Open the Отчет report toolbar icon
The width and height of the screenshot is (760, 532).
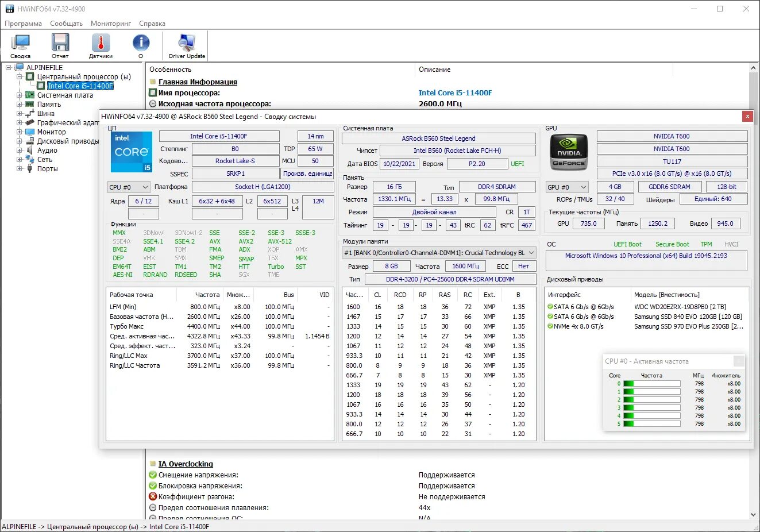coord(60,46)
